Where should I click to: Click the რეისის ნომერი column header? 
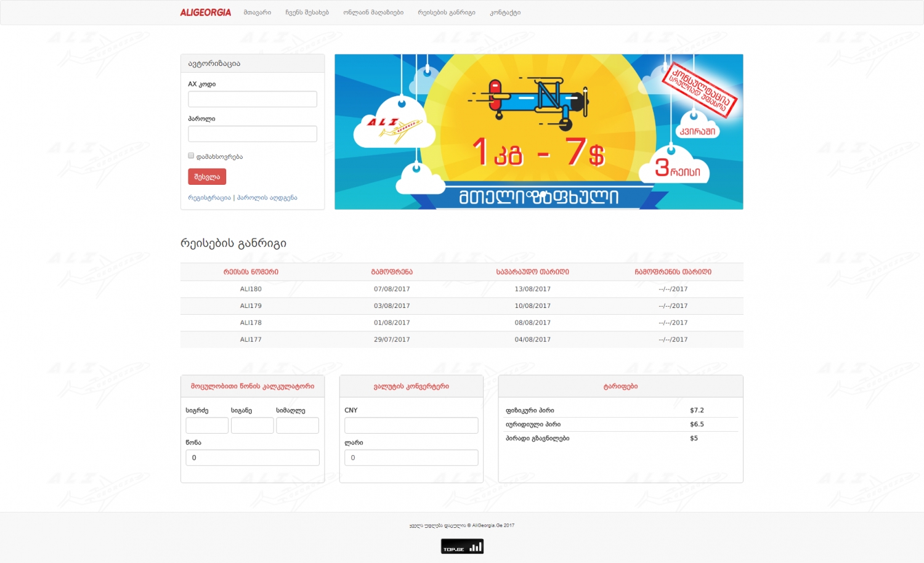[x=251, y=272]
